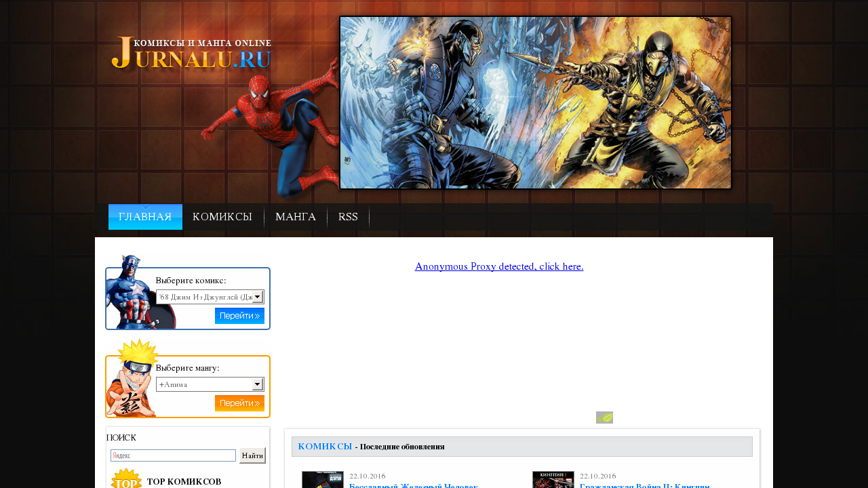Open the Mortal Kombat header banner
868x488 pixels.
tap(536, 102)
